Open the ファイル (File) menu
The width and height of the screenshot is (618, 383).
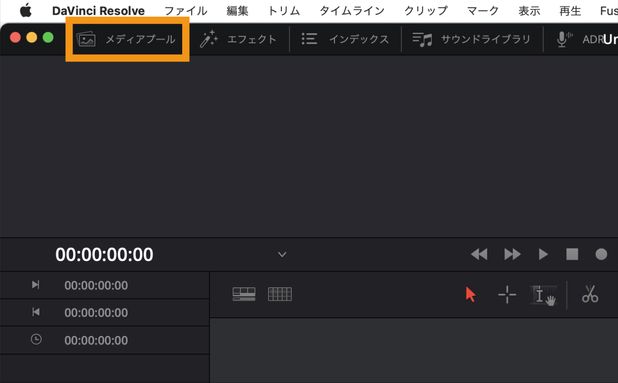pos(186,11)
